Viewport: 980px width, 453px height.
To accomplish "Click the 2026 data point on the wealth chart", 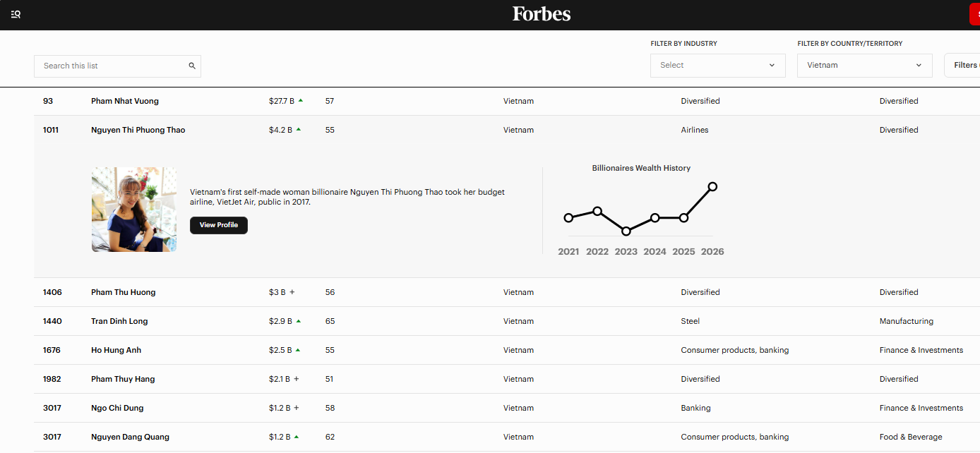I will (x=712, y=186).
